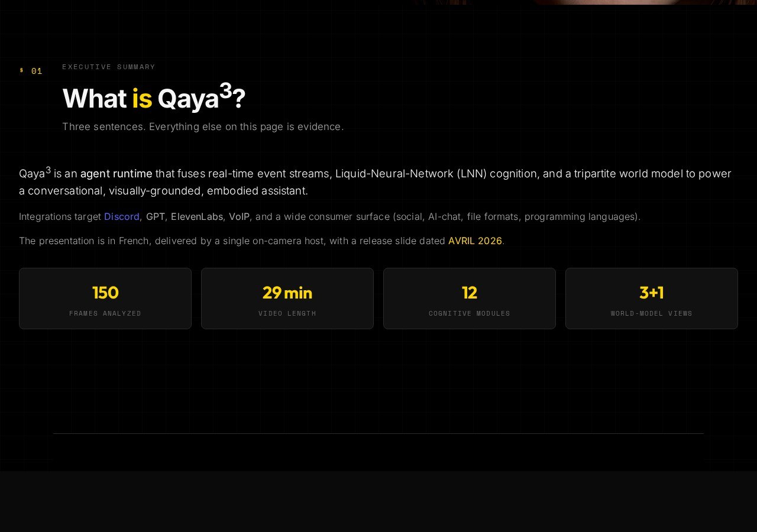
Task: Click the WORLD-MODEL VIEWS caption
Action: [x=652, y=313]
